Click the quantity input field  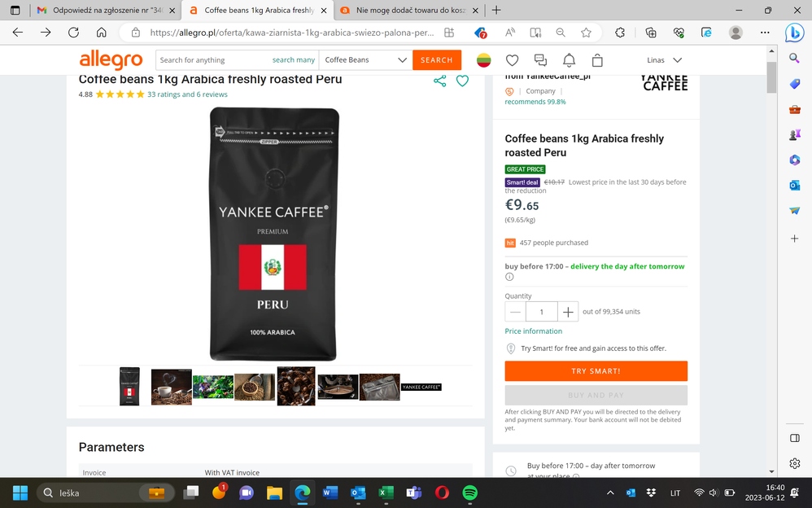point(542,312)
